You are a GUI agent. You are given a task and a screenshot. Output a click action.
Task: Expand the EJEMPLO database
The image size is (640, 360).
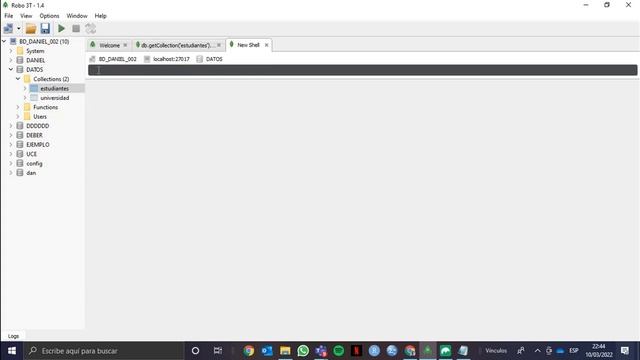[11, 144]
